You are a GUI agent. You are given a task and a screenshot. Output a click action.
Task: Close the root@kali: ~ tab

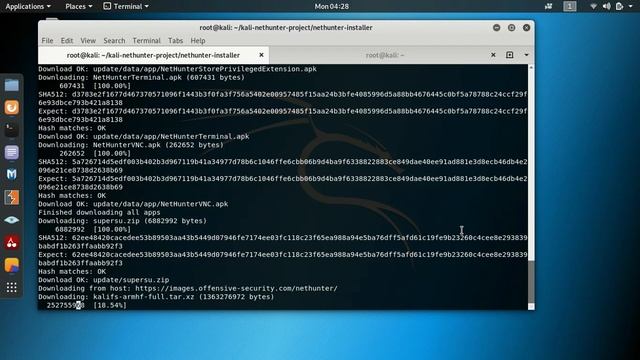[493, 55]
